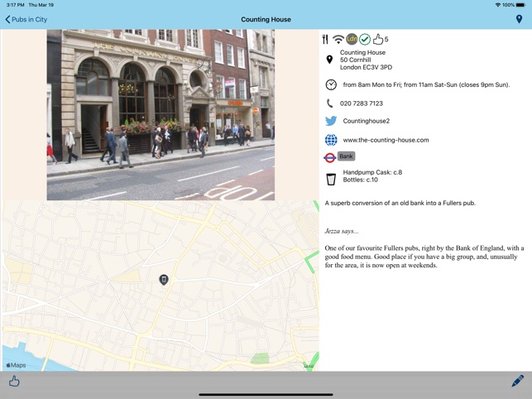Image resolution: width=532 pixels, height=399 pixels.
Task: Toggle the green checkmark visited icon
Action: (x=365, y=39)
